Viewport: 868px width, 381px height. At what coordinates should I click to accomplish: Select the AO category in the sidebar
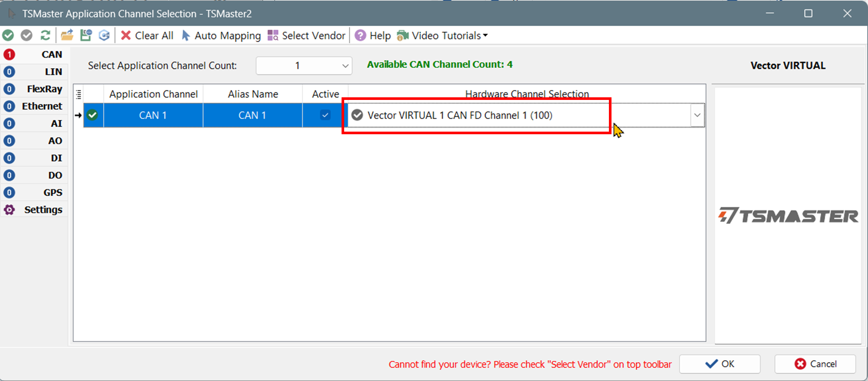(x=34, y=141)
